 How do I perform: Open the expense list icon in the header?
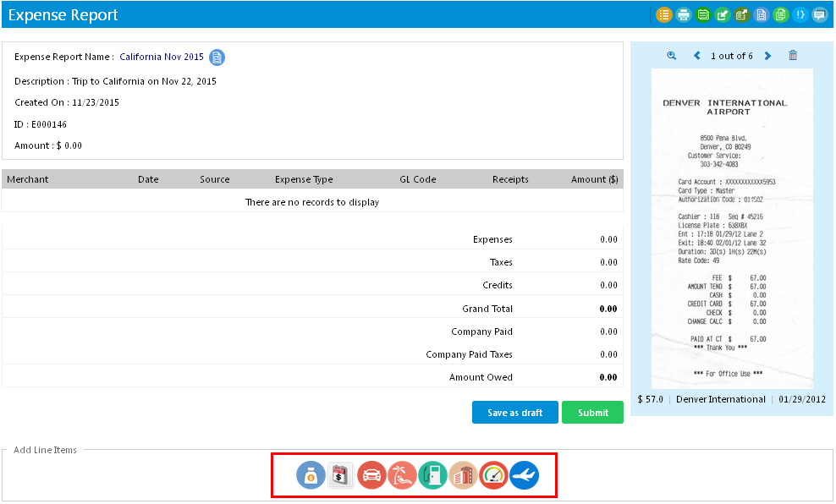coord(663,14)
